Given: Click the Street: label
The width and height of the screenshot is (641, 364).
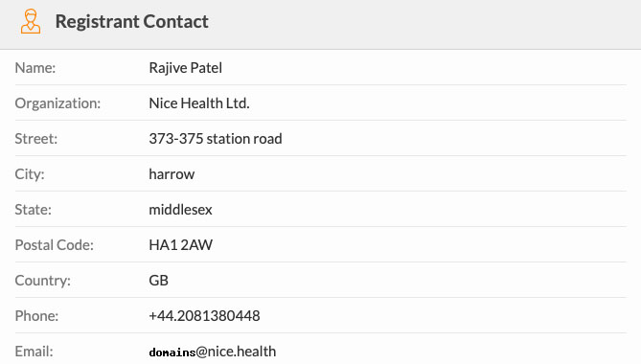Looking at the screenshot, I should pos(36,139).
